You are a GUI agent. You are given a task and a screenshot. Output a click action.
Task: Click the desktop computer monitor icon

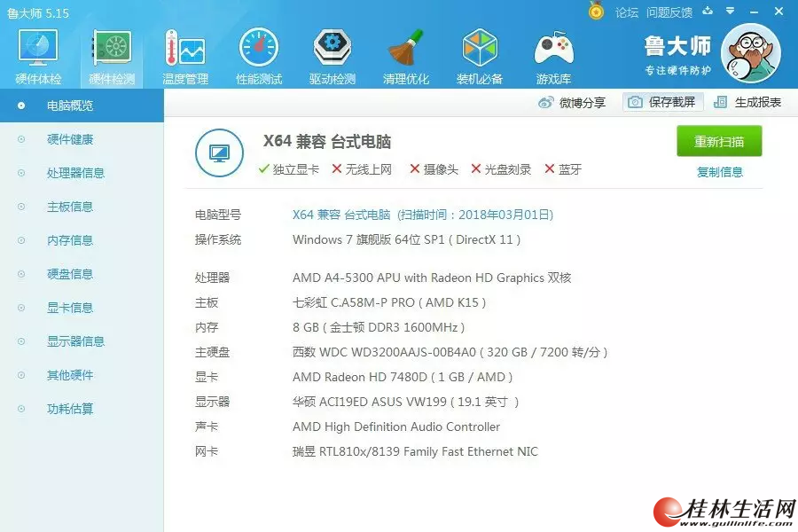(x=219, y=153)
